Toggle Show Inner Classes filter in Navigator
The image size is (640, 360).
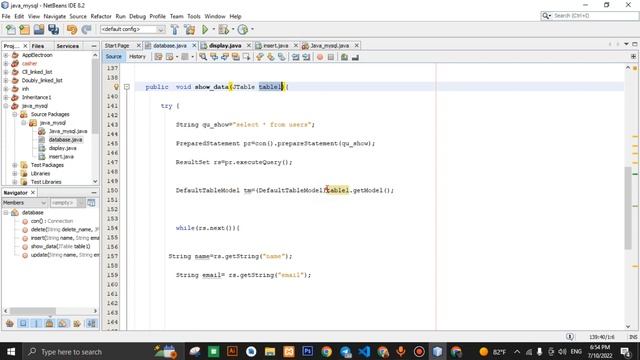pos(62,323)
